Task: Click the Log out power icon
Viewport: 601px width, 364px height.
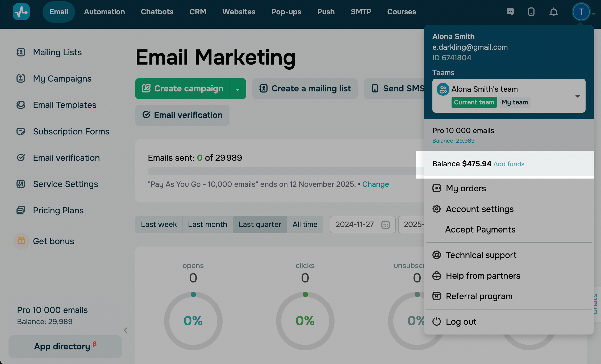Action: (x=436, y=321)
